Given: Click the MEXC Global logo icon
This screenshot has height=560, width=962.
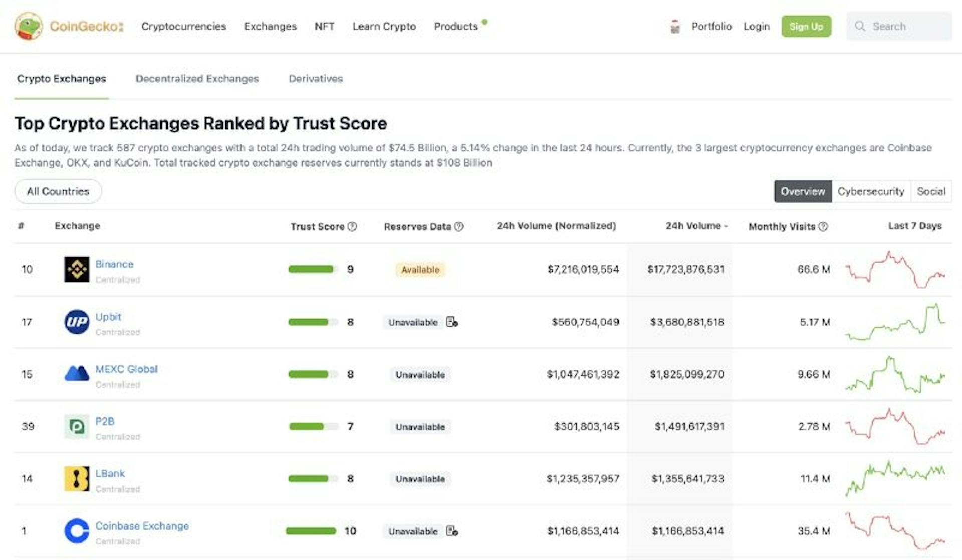Looking at the screenshot, I should coord(77,374).
